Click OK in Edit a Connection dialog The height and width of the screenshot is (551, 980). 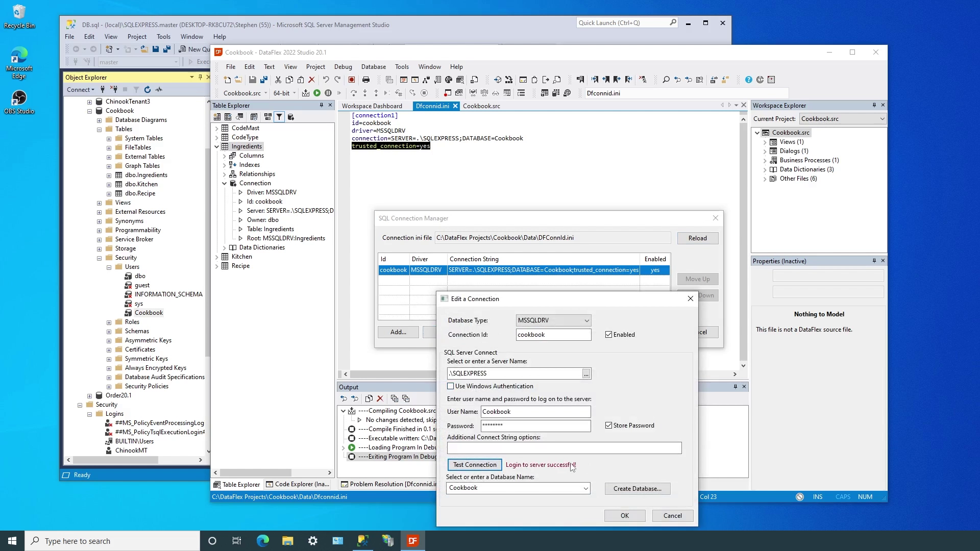(625, 516)
